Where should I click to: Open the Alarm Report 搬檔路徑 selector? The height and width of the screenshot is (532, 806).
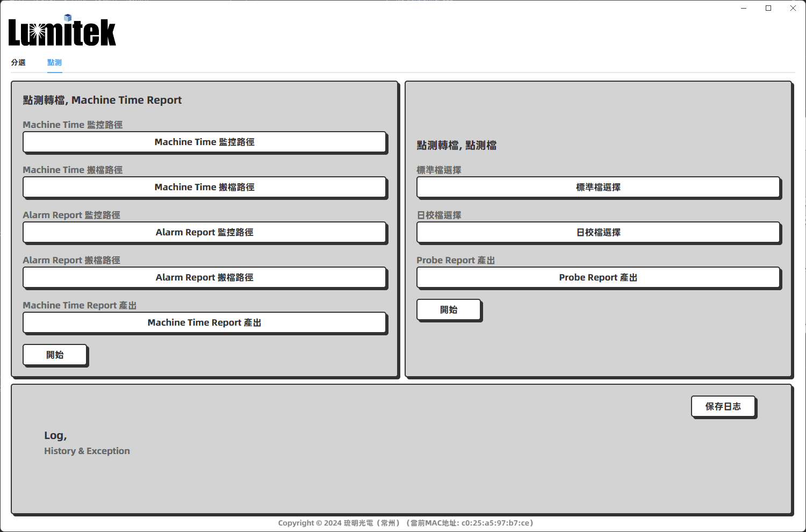204,277
